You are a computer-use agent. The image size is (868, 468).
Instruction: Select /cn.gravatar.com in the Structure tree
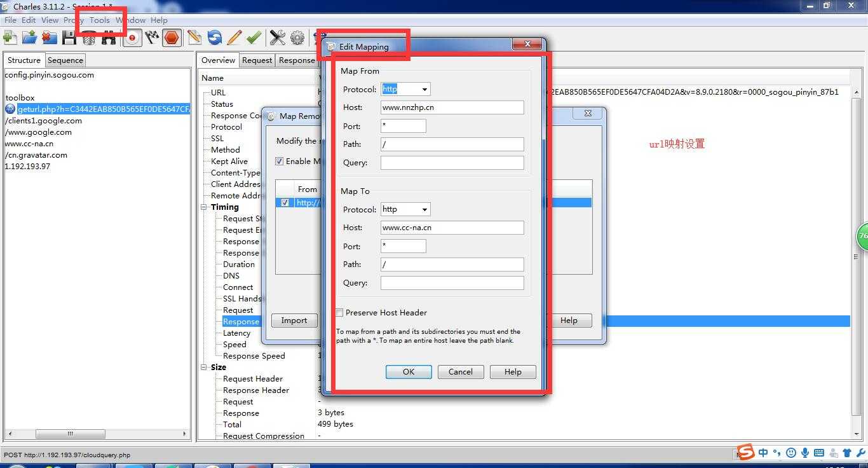[36, 155]
